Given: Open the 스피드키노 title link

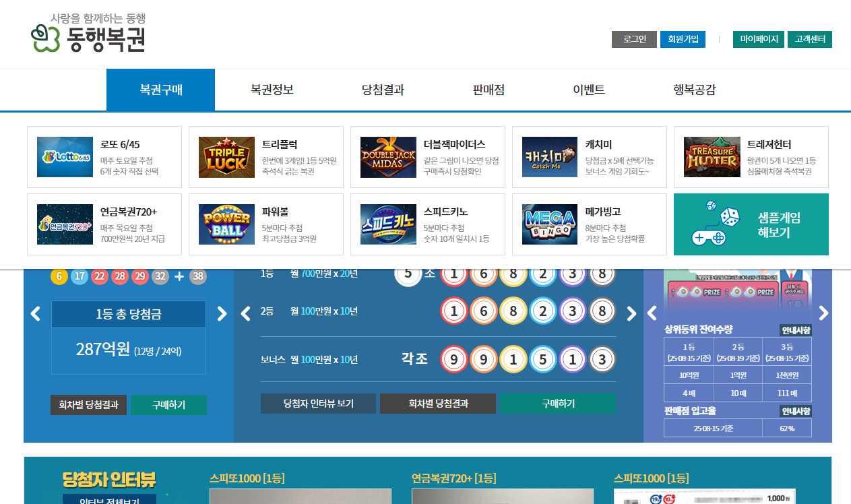Looking at the screenshot, I should [445, 212].
